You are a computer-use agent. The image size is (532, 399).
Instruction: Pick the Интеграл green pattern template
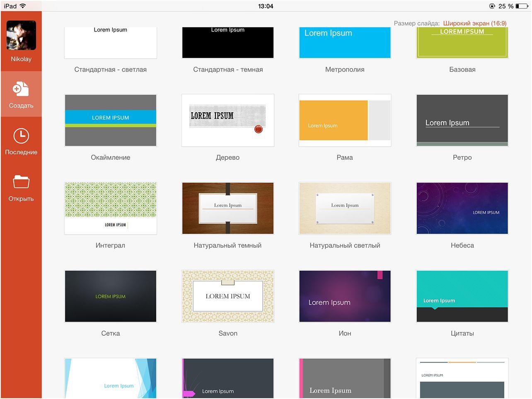click(111, 208)
